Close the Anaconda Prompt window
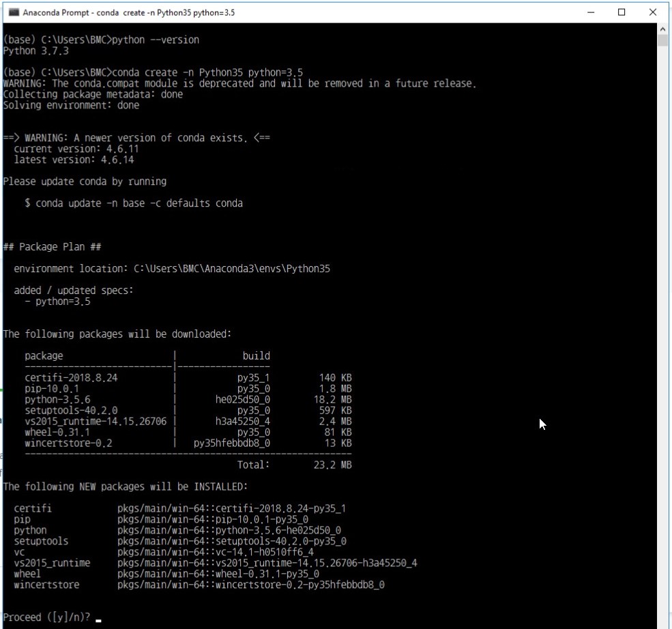This screenshot has height=629, width=672. tap(653, 12)
